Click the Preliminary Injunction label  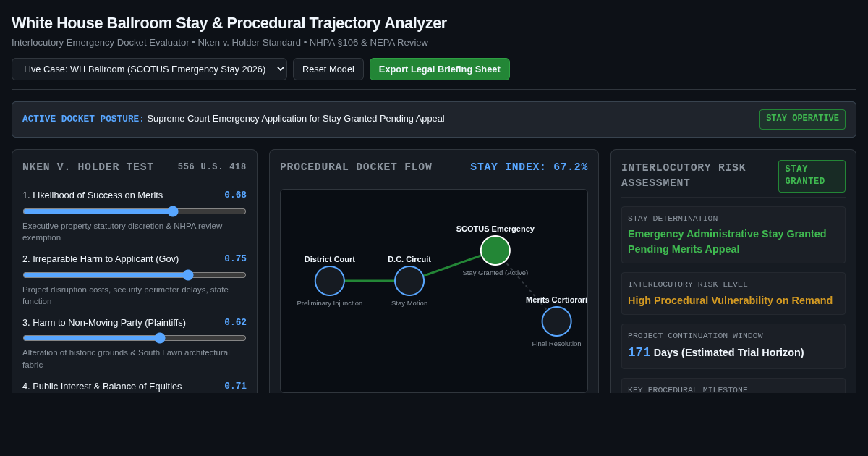(330, 303)
